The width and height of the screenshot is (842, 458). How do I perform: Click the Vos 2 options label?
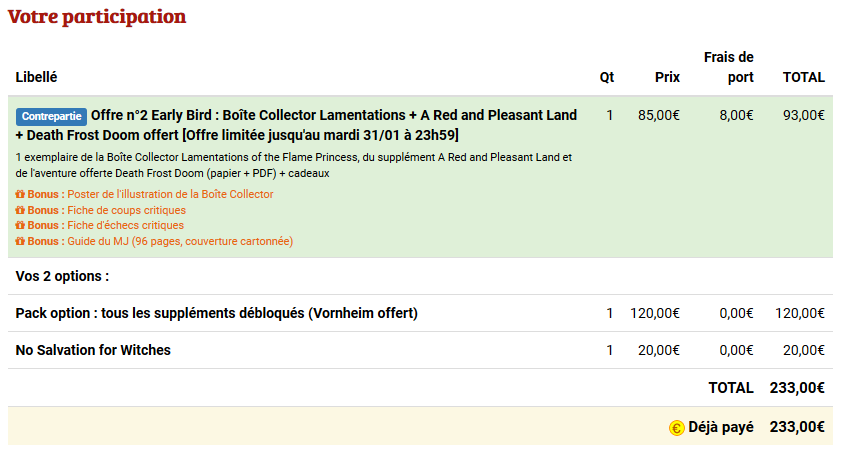click(62, 276)
